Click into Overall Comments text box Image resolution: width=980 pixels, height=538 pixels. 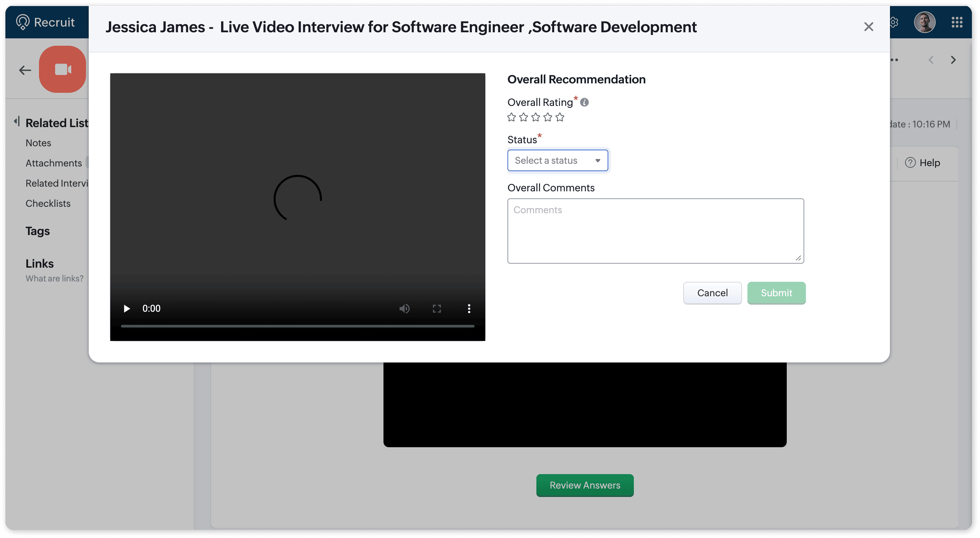click(655, 231)
